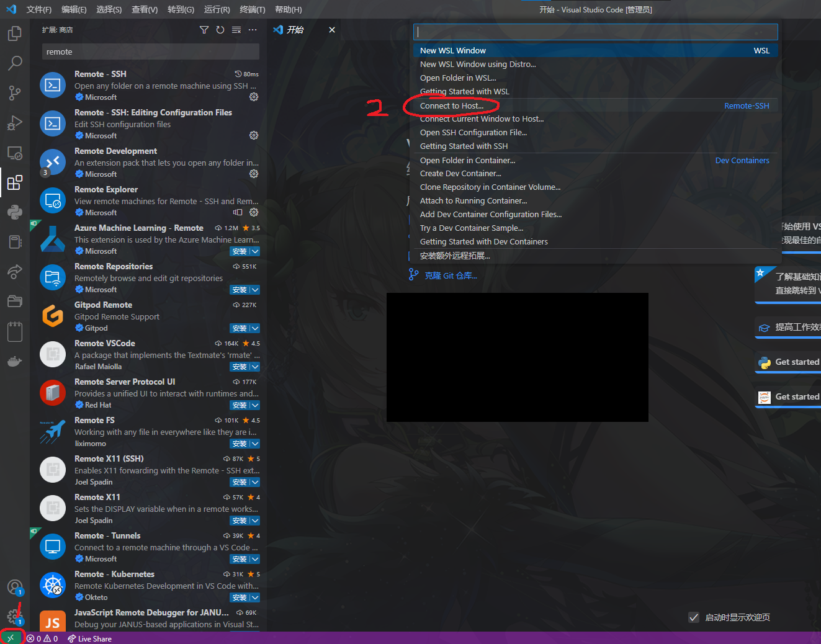The height and width of the screenshot is (644, 821).
Task: Open Source Control view icon
Action: (x=15, y=93)
